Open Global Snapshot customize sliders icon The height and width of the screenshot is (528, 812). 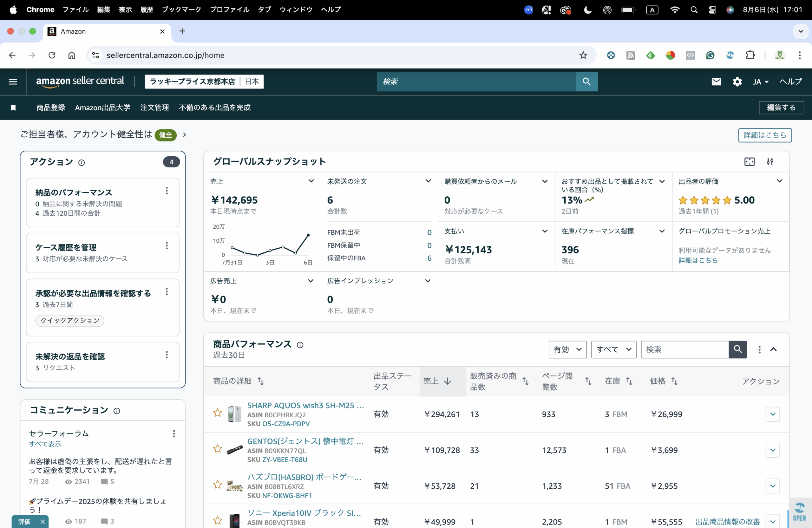(770, 162)
